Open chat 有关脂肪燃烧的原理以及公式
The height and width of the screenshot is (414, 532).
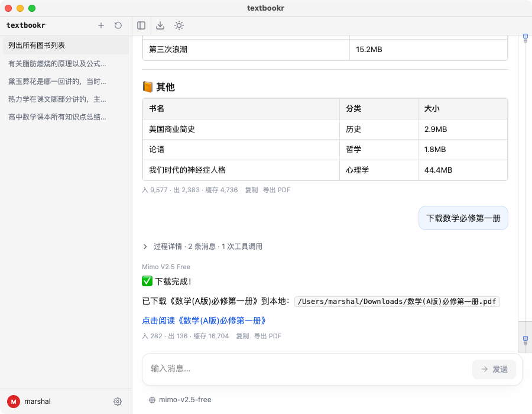pos(66,63)
